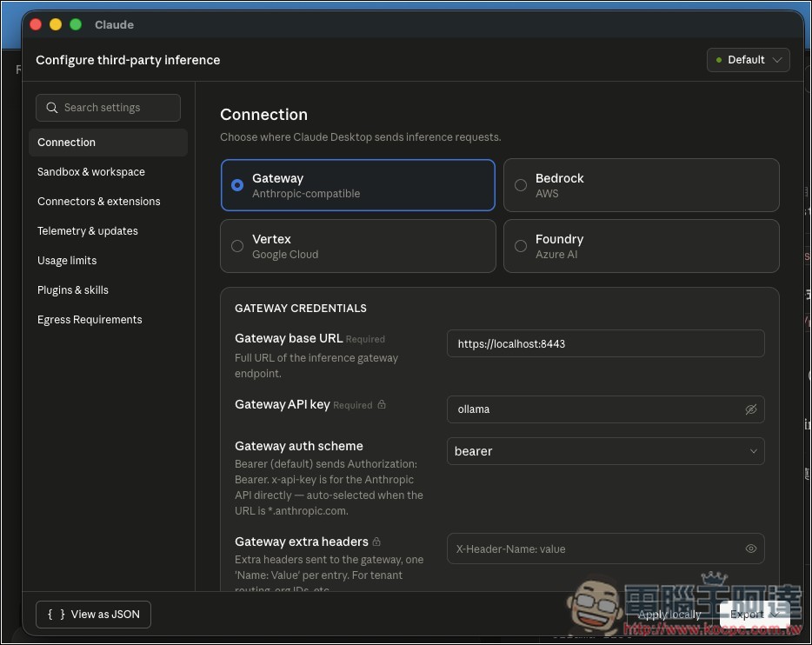The width and height of the screenshot is (812, 645).
Task: Open the Plugins & skills section
Action: 73,290
